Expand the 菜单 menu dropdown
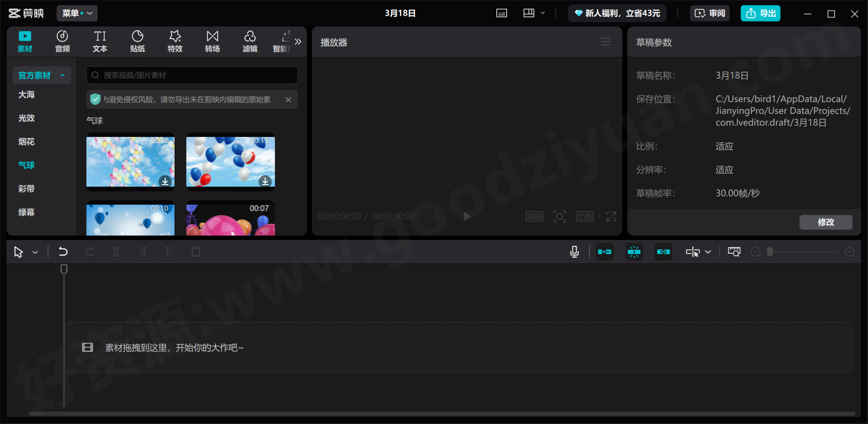This screenshot has height=424, width=868. pyautogui.click(x=77, y=13)
